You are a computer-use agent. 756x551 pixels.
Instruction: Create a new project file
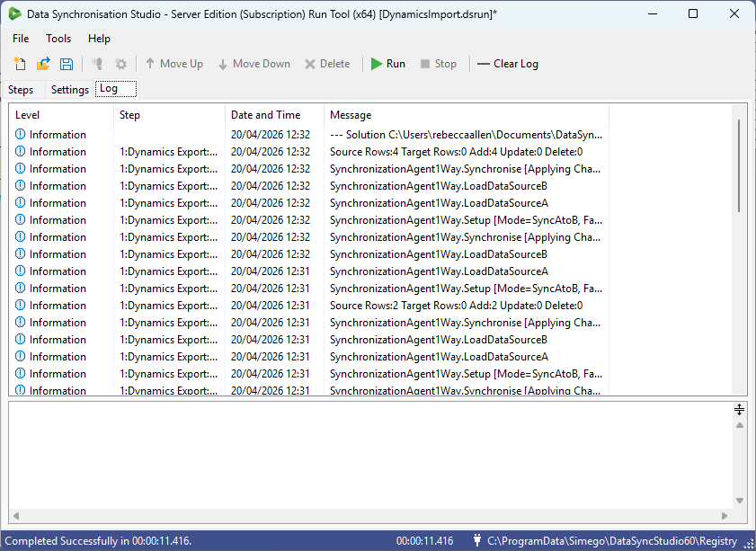coord(19,63)
